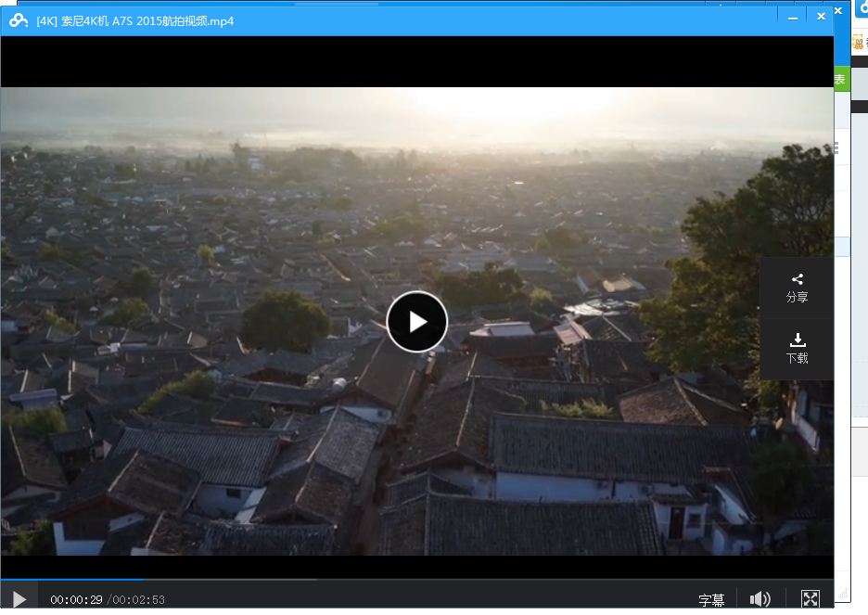Close the video player window
The width and height of the screenshot is (868, 615).
[821, 17]
